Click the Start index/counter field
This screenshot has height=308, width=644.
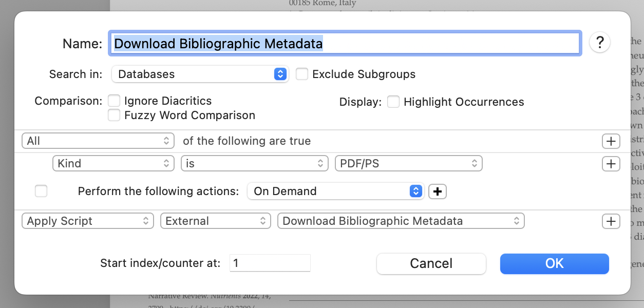270,263
